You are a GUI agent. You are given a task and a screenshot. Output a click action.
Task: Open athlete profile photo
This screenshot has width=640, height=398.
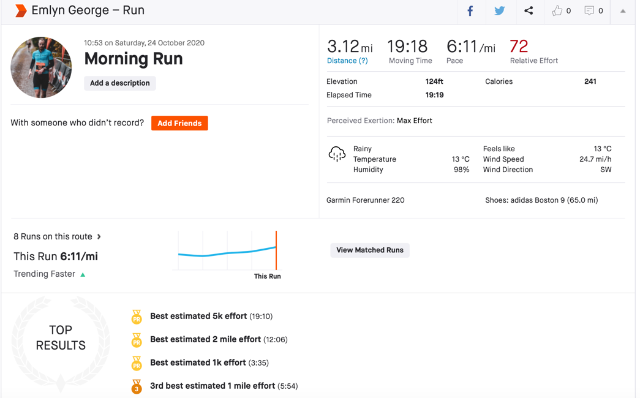click(x=41, y=67)
